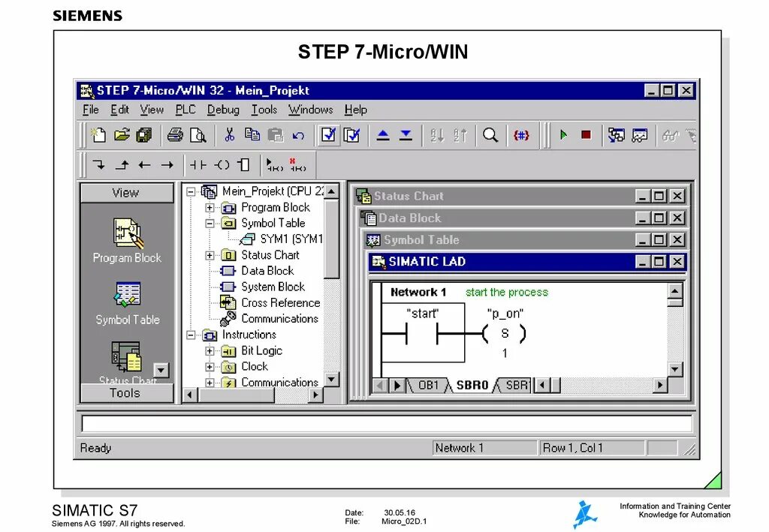The height and width of the screenshot is (532, 769).
Task: Switch to the SBR0 tab
Action: click(x=472, y=386)
